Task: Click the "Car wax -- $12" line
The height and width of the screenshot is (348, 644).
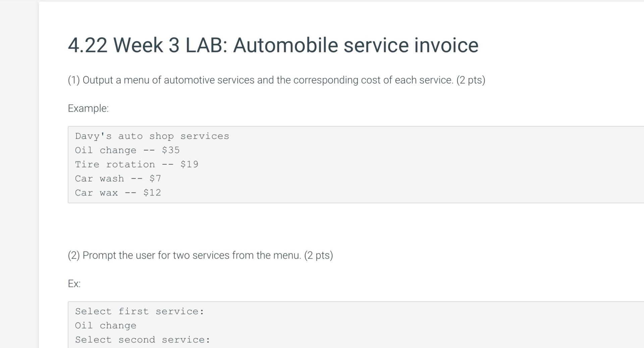Action: tap(118, 193)
